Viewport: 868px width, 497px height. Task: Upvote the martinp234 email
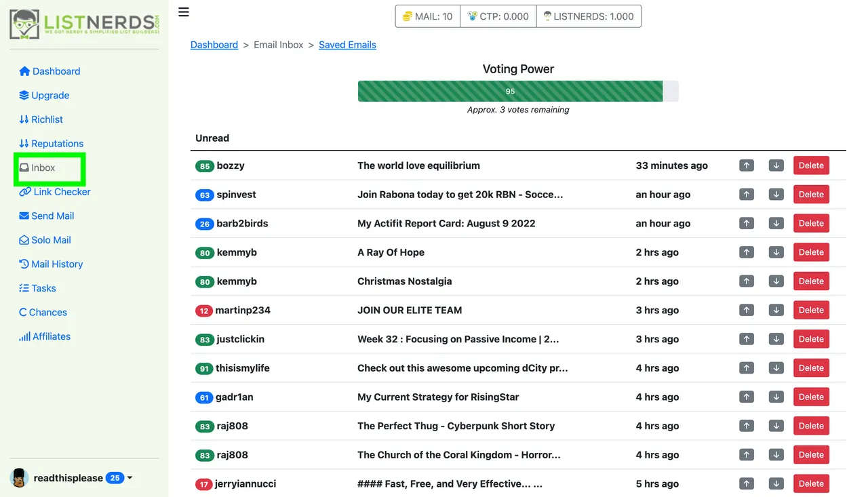[x=747, y=310]
